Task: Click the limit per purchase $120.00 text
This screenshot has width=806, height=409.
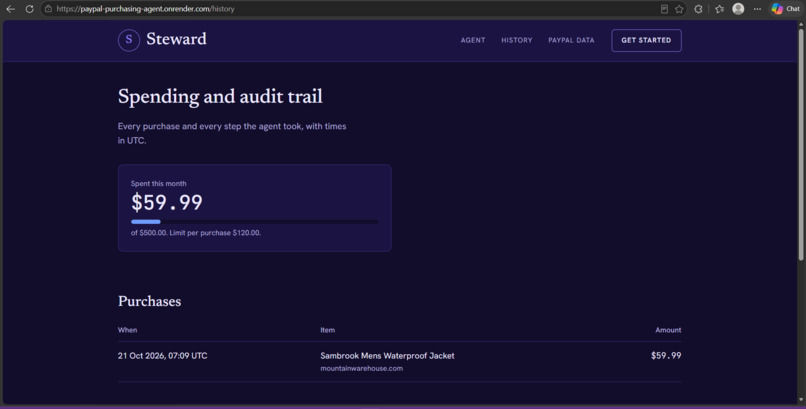Action: (x=215, y=233)
